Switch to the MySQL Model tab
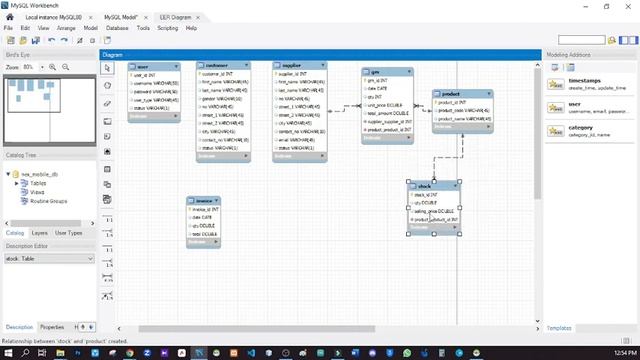The width and height of the screenshot is (640, 360). coord(121,17)
